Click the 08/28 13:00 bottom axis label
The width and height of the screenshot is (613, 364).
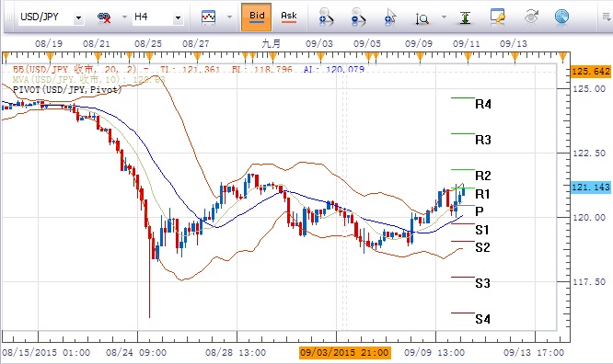pyautogui.click(x=236, y=353)
